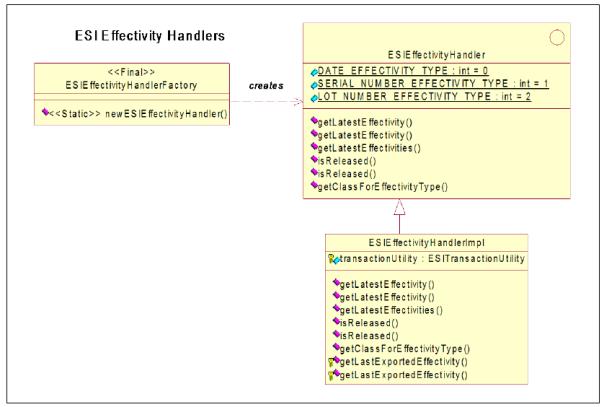Click operation icon of getLatestEffectivities() in ESIEffectivityHandler
Viewport: 604px width, 407px height.
314,147
